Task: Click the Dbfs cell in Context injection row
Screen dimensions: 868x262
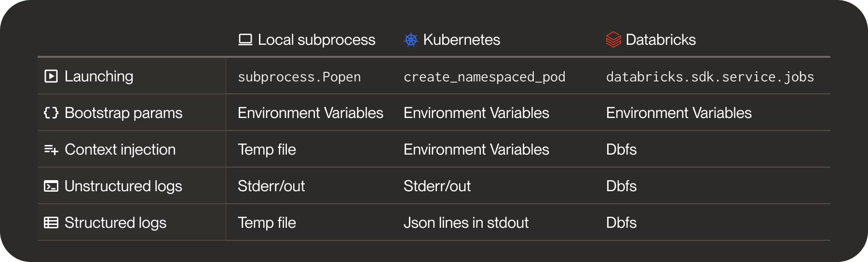Action: (621, 149)
